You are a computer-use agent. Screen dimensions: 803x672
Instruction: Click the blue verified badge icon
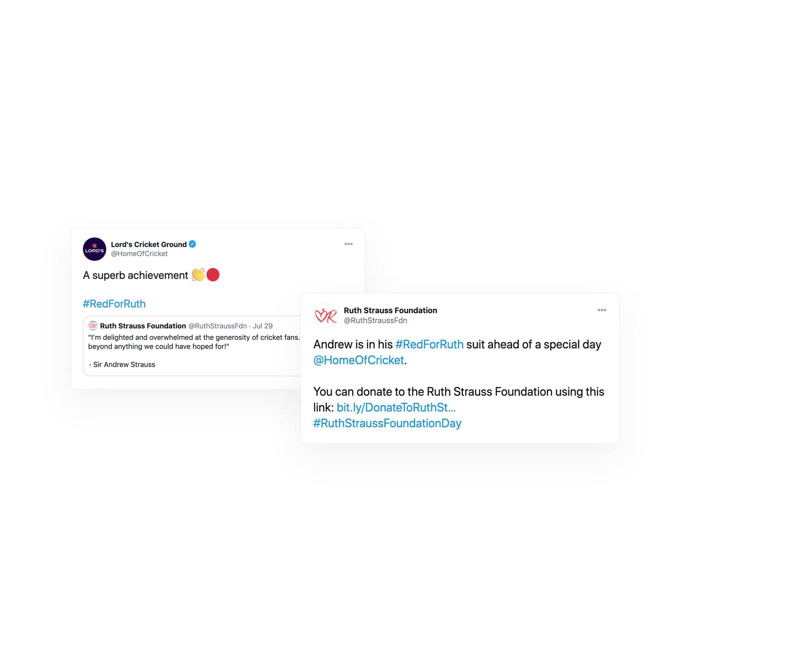(193, 244)
